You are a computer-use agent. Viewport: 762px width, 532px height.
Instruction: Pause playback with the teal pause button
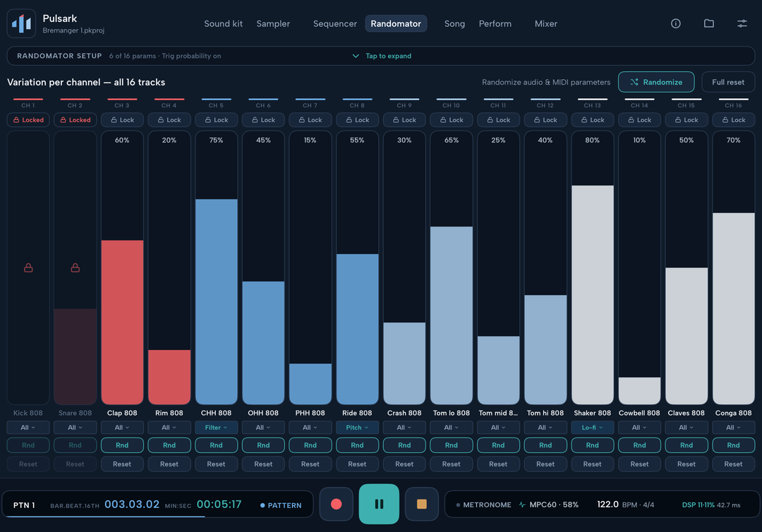click(379, 504)
